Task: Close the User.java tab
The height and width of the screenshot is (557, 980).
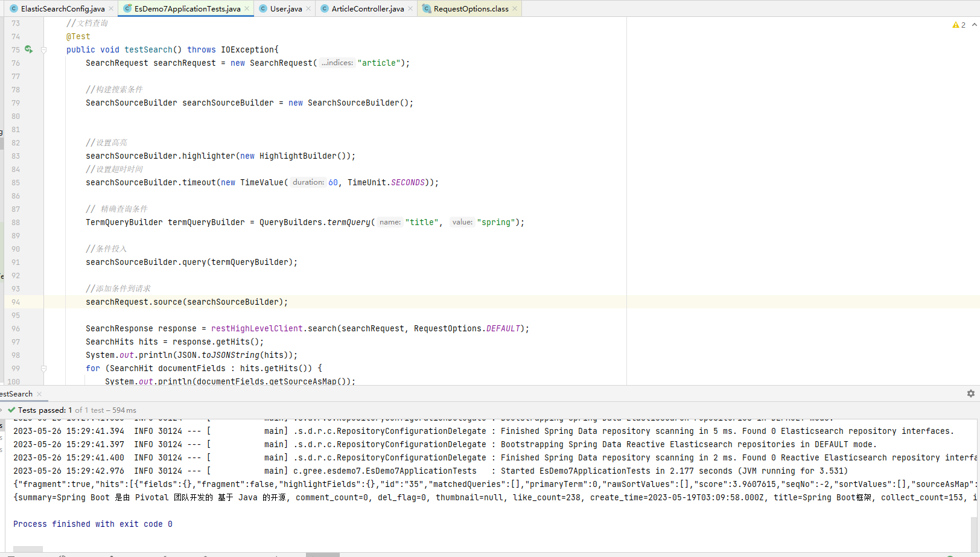Action: tap(308, 8)
